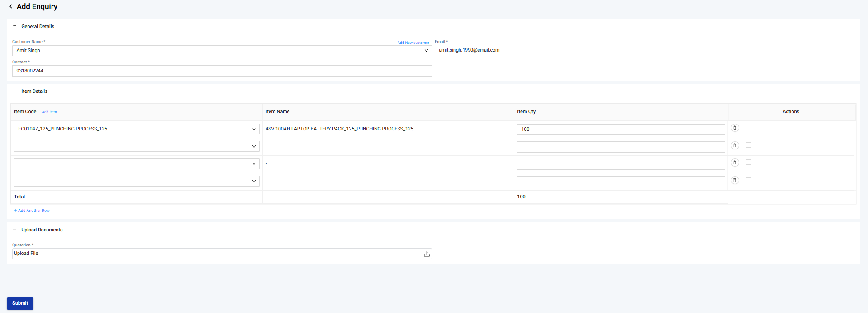This screenshot has height=336, width=868.
Task: Click the back arrow beside Add Enquiry
Action: pyautogui.click(x=11, y=7)
